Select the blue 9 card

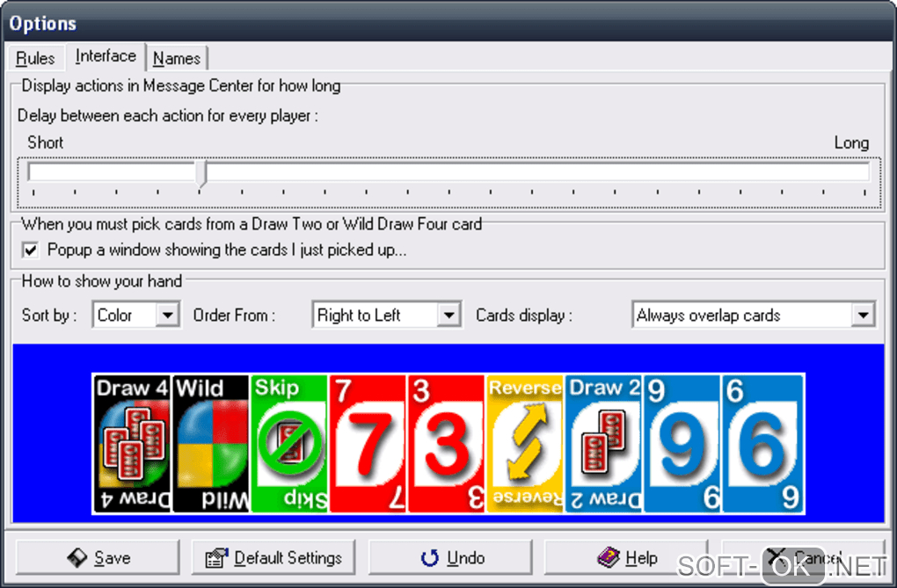(x=682, y=443)
